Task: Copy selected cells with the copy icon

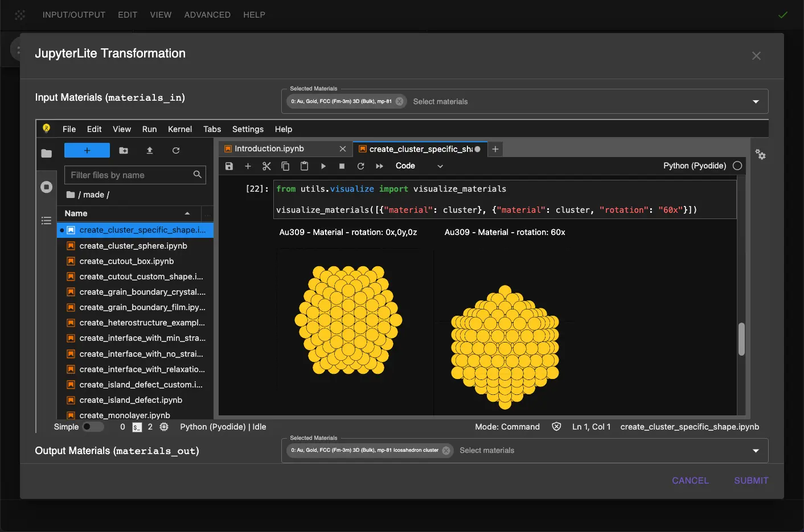Action: (285, 166)
